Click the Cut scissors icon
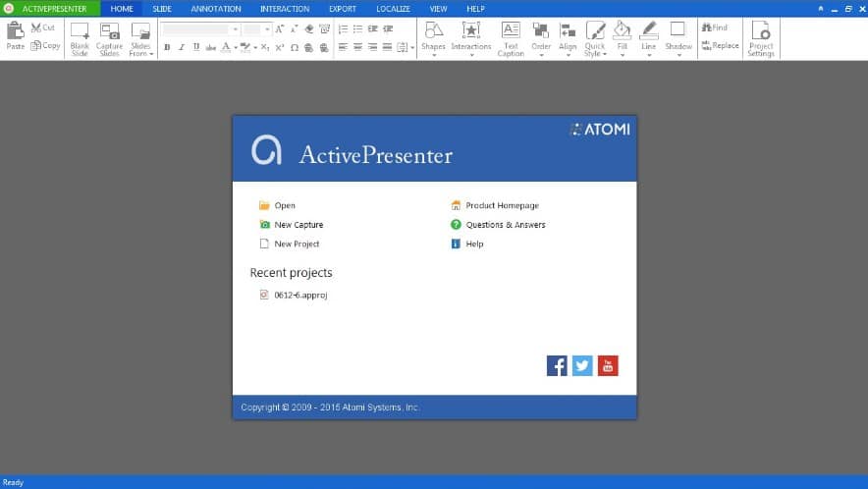868x489 pixels. [x=36, y=27]
